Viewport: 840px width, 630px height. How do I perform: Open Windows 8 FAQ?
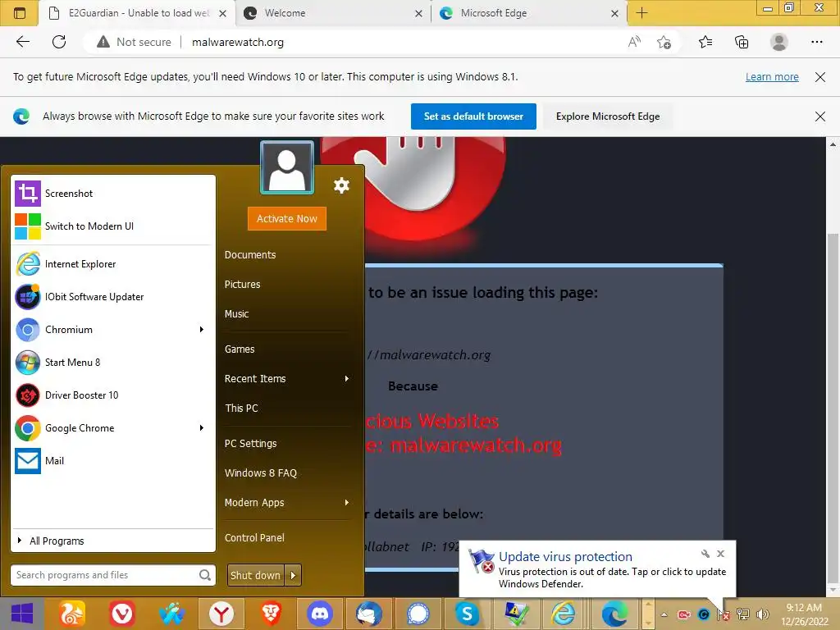pyautogui.click(x=260, y=473)
